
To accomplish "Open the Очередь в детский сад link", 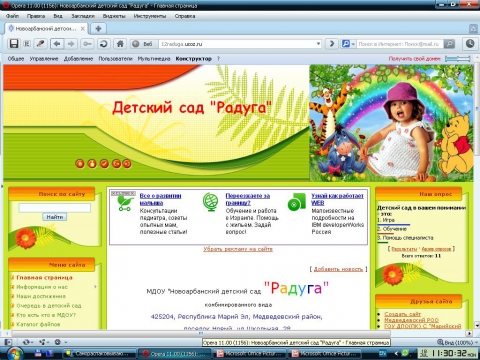I will click(x=49, y=305).
